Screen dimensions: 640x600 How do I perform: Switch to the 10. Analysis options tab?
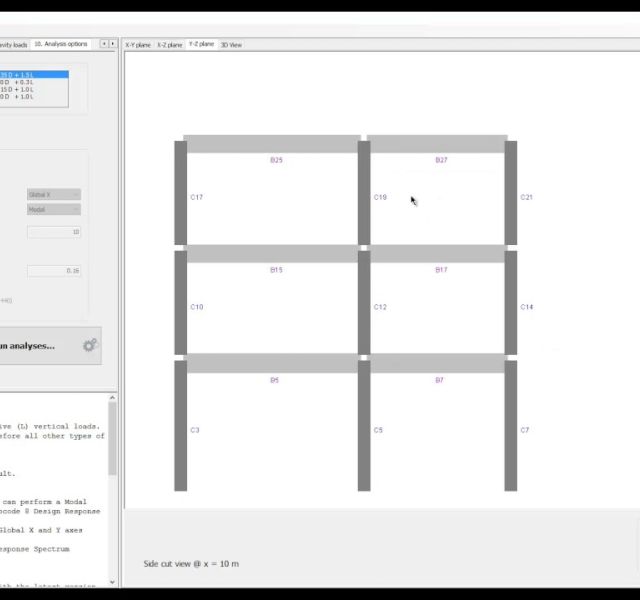[x=60, y=44]
